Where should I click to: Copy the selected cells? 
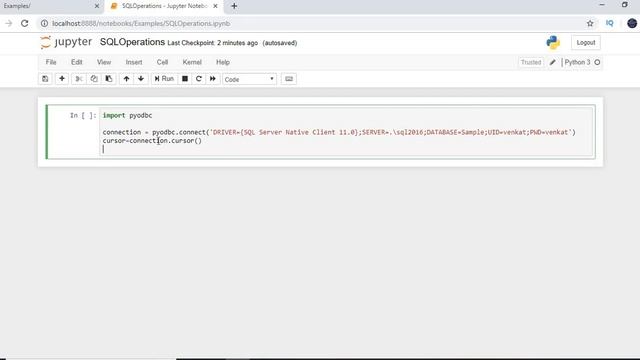pos(94,79)
